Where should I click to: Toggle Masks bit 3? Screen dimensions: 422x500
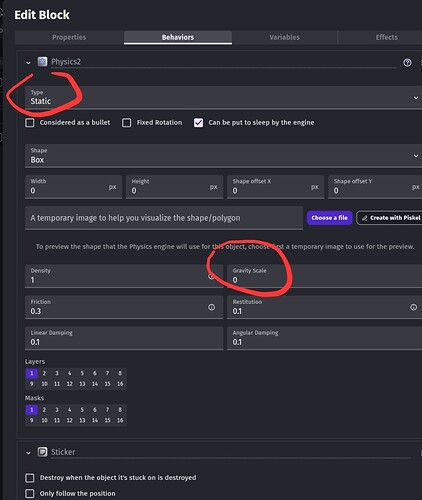pos(57,410)
